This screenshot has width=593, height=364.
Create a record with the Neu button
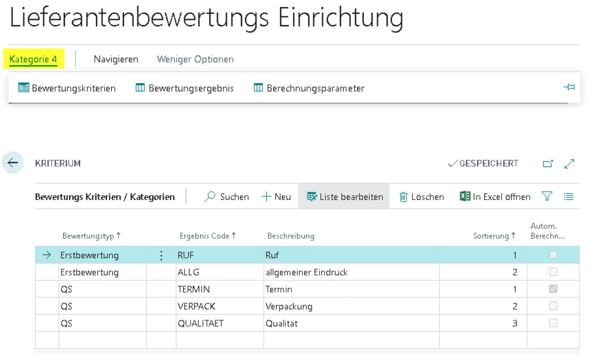(275, 196)
